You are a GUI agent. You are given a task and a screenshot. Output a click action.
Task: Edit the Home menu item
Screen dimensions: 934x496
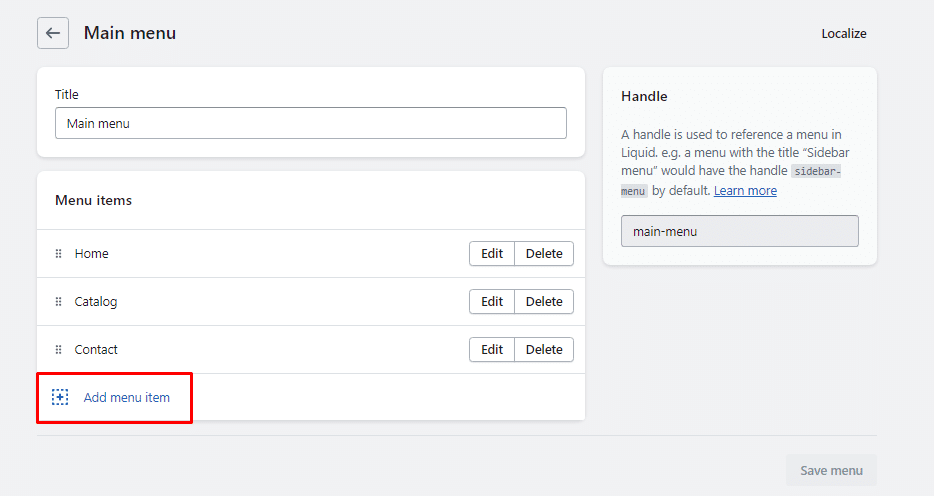492,254
